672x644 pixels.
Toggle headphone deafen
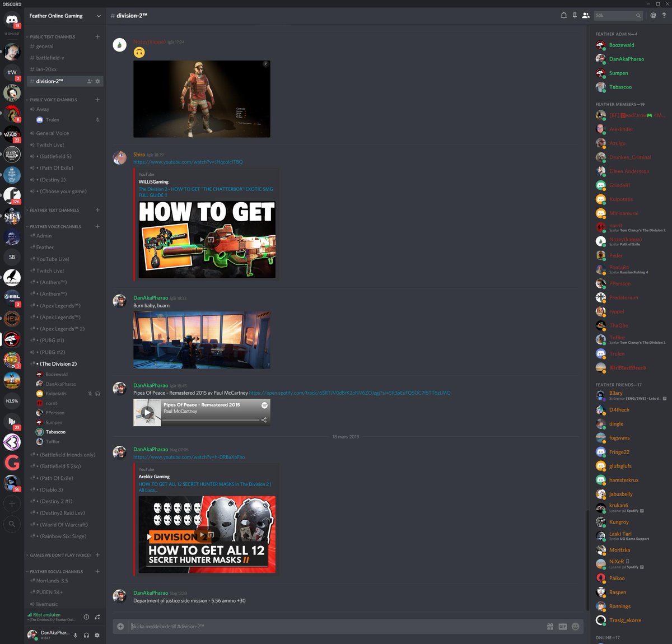[x=86, y=635]
